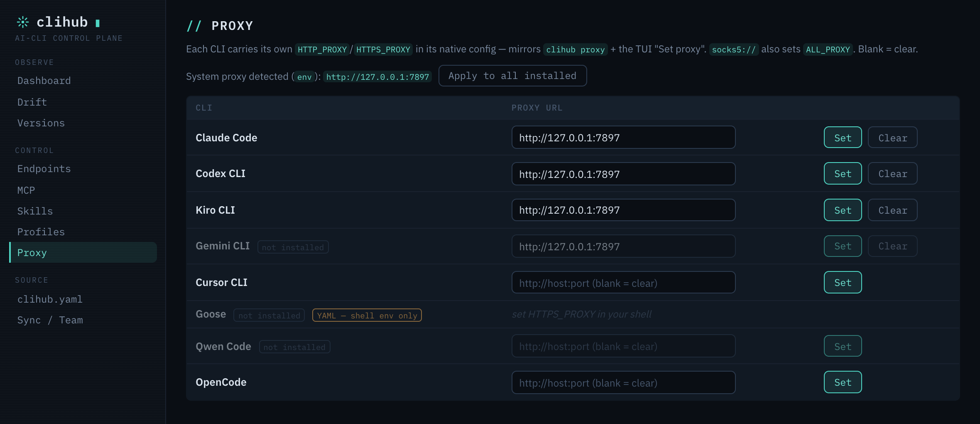The width and height of the screenshot is (980, 424).
Task: Clear the Gemini CLI proxy
Action: pos(892,246)
